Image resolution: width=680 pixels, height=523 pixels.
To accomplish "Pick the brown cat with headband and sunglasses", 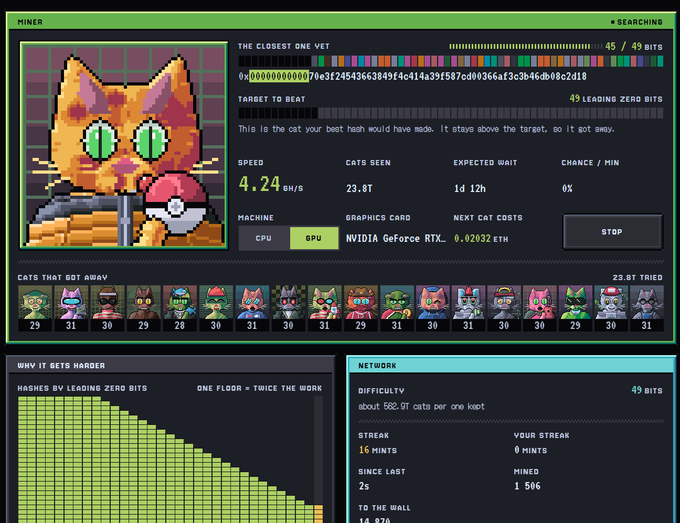I will pos(107,308).
